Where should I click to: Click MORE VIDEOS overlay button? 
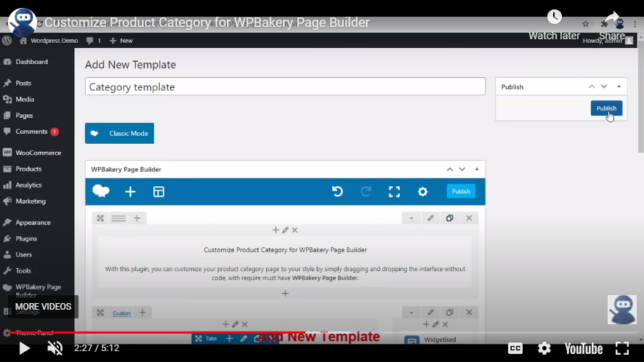coord(43,307)
